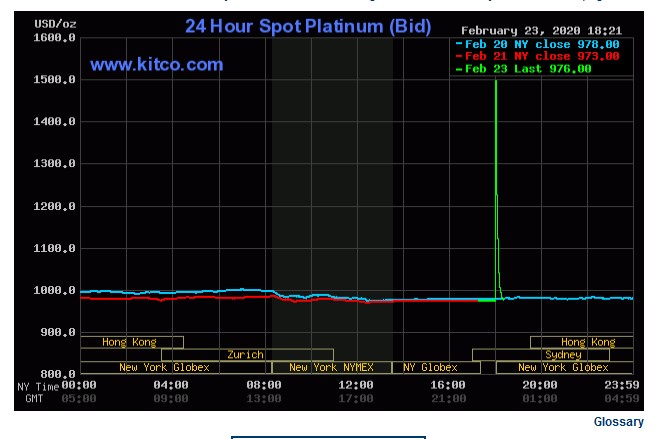Select the Zurich market session bar
The width and height of the screenshot is (664, 439).
tap(246, 355)
